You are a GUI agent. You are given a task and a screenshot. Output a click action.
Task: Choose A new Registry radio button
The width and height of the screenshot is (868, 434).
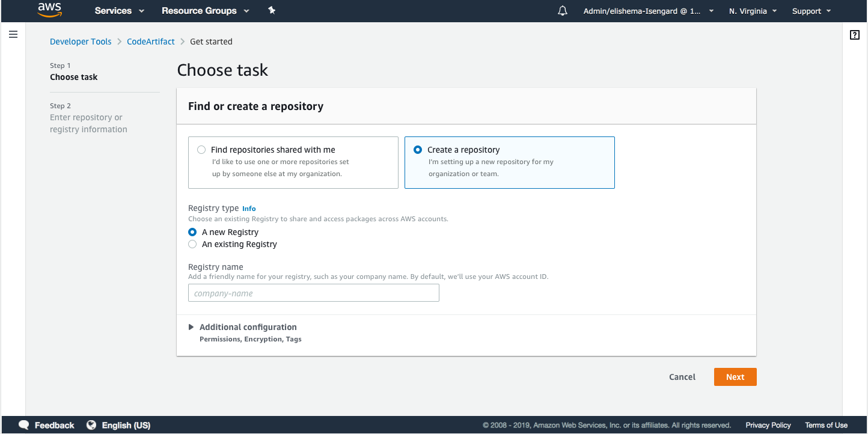pos(192,232)
